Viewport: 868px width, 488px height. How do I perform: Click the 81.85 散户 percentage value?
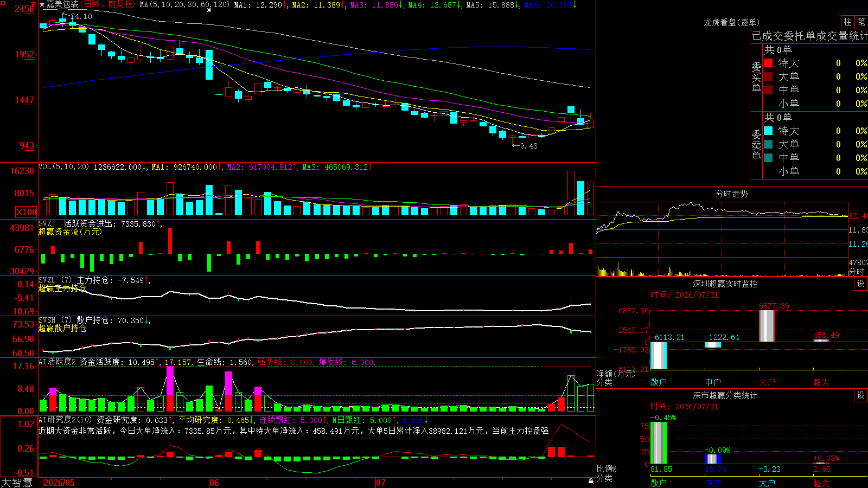coord(661,469)
